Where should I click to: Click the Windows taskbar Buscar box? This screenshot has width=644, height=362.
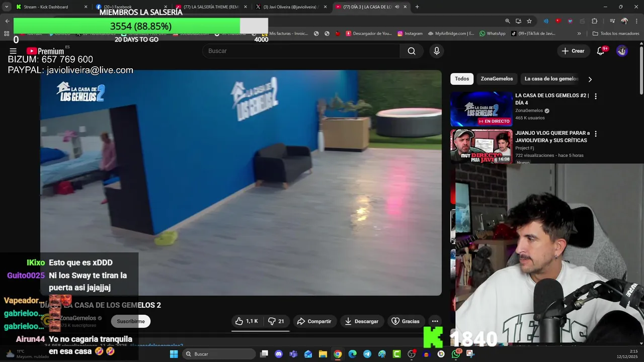coord(219,354)
